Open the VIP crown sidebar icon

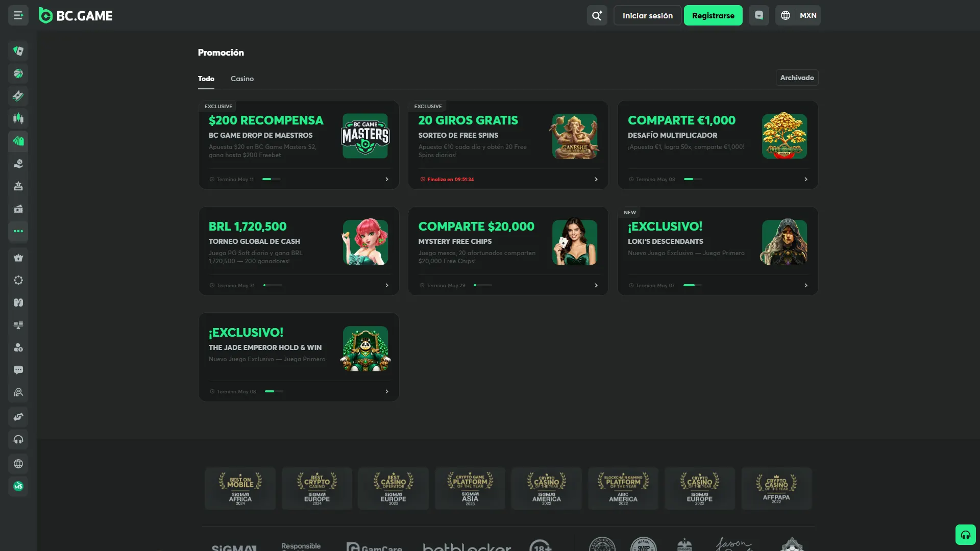pyautogui.click(x=18, y=258)
